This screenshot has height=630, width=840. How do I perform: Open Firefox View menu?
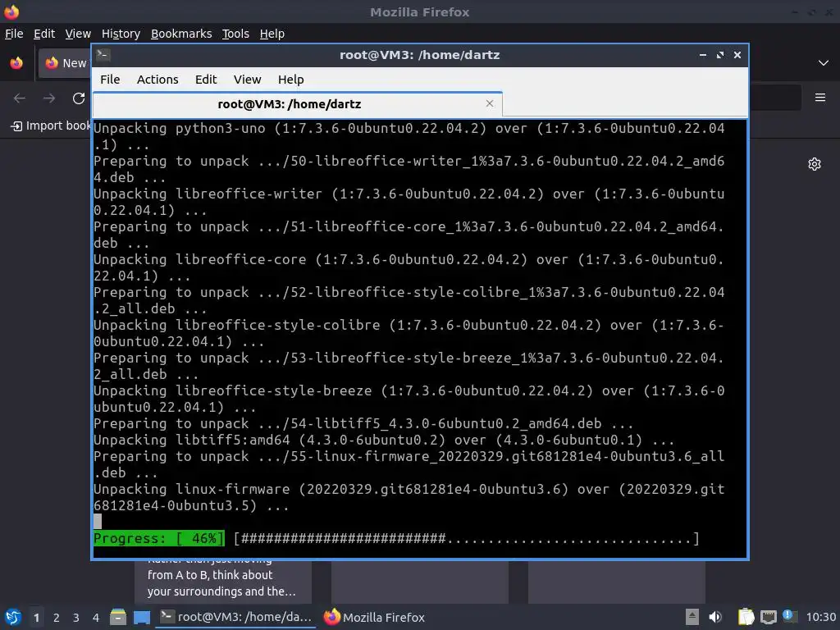tap(78, 34)
